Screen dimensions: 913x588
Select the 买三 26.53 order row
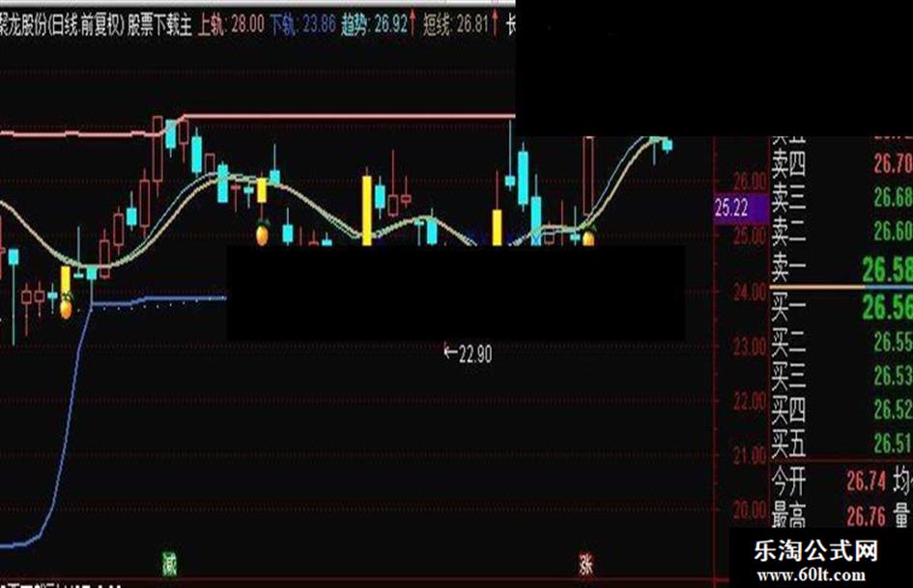[x=842, y=377]
